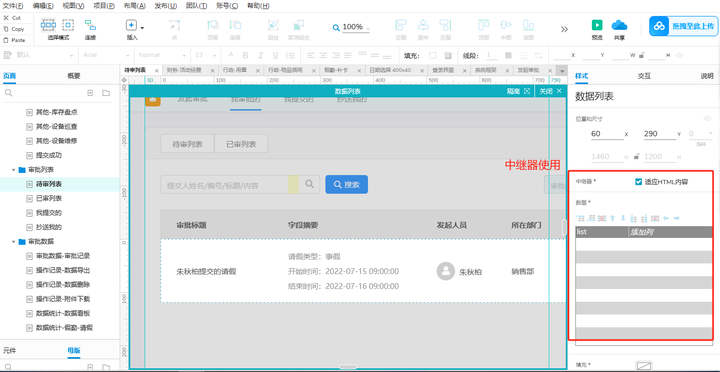Collapse the 审批列表 folder
This screenshot has height=372, width=720.
[14, 170]
